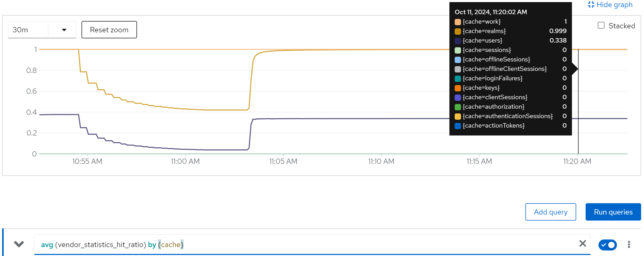644x256 pixels.
Task: Clear the query with the X icon
Action: [582, 244]
